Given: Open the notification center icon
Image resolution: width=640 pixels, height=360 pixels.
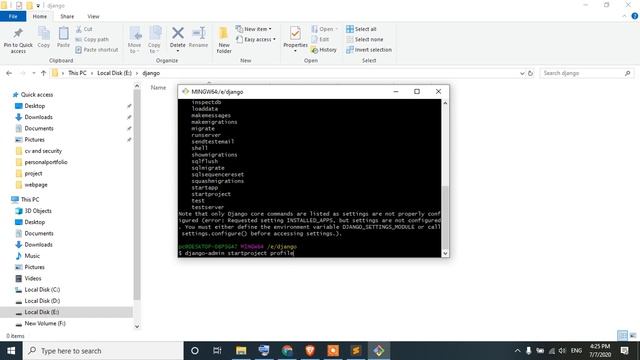Looking at the screenshot, I should click(624, 351).
